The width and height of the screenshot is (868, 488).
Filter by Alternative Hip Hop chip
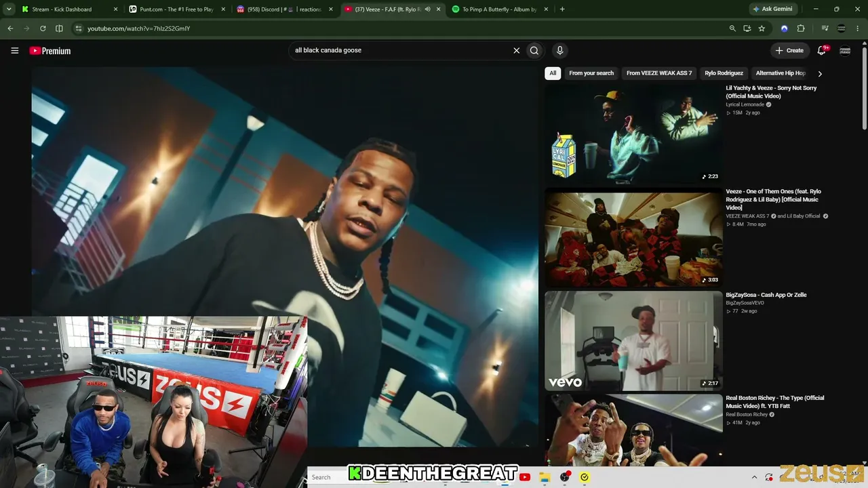[781, 73]
